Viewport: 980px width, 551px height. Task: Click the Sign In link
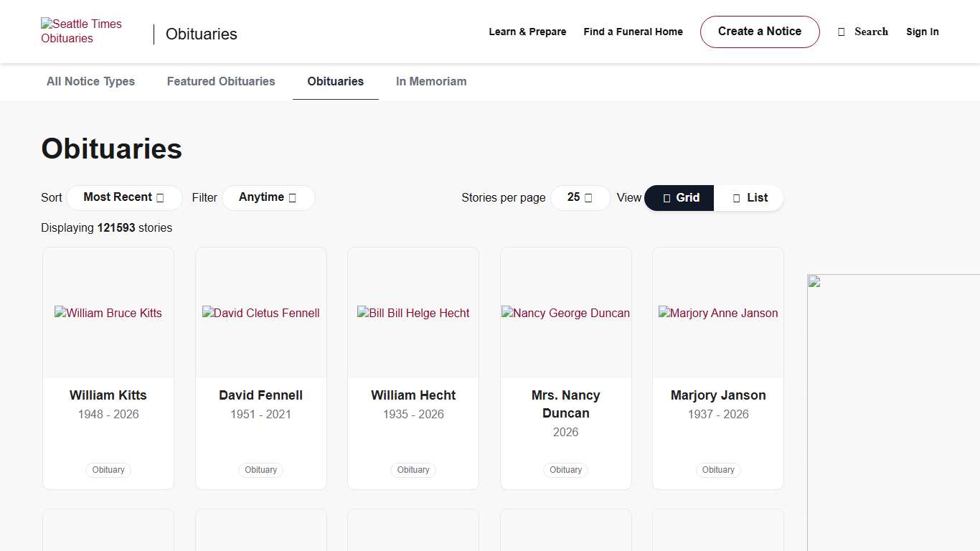[x=922, y=32]
